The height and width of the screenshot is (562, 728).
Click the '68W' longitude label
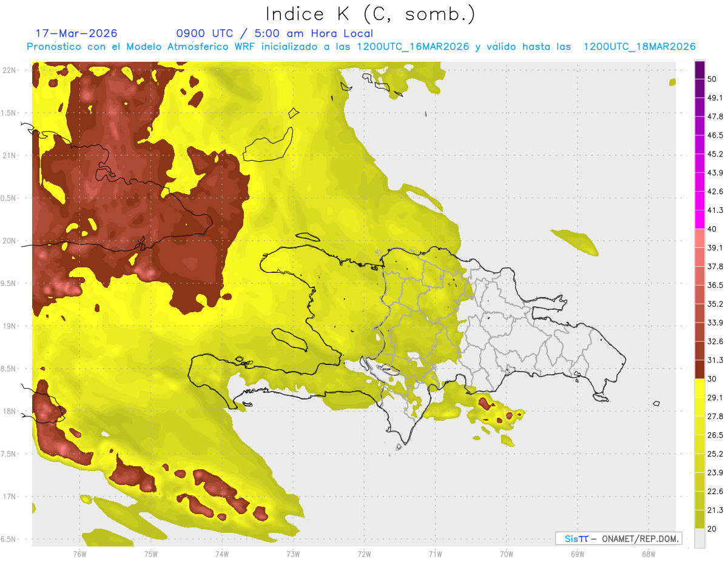coord(649,554)
